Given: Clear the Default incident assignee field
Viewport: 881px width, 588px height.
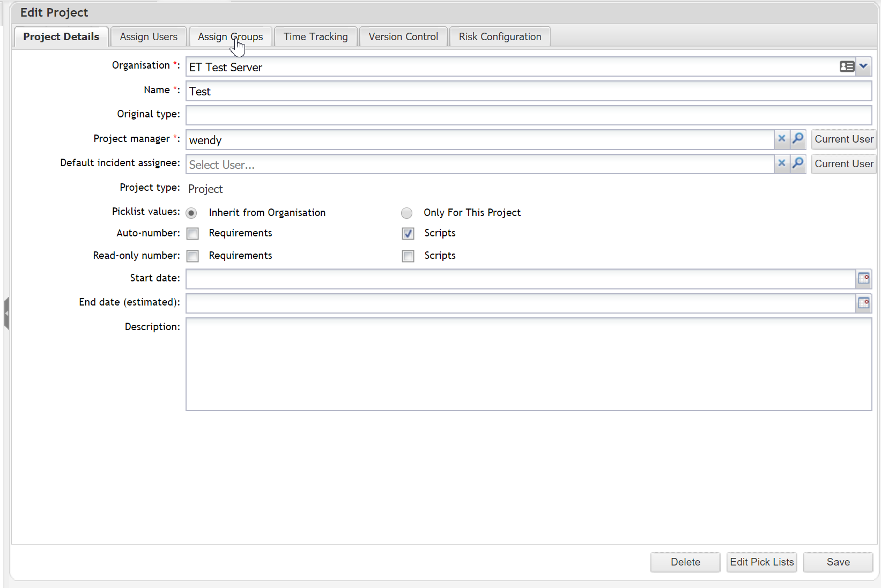Looking at the screenshot, I should point(781,163).
